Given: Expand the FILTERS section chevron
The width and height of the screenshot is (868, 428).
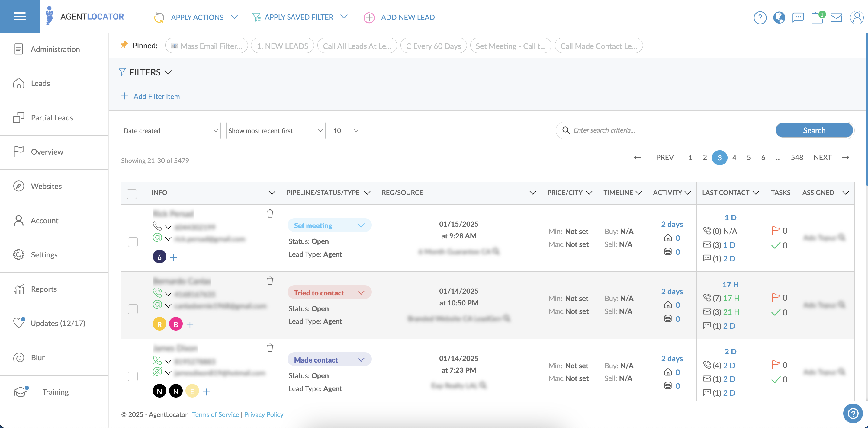Looking at the screenshot, I should pos(168,72).
